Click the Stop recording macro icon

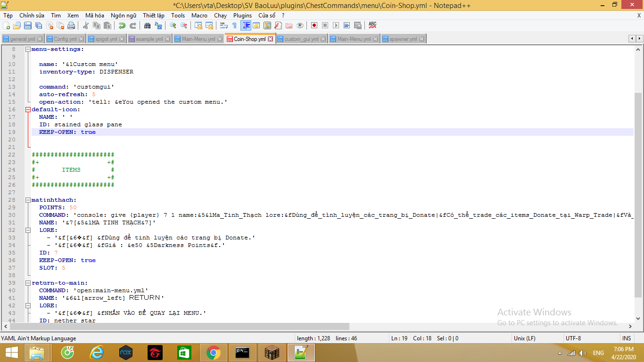325,25
